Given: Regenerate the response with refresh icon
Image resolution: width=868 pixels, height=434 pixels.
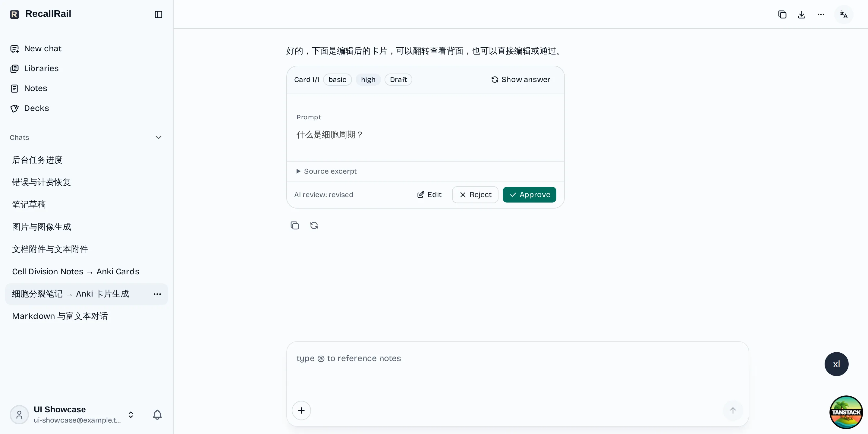Looking at the screenshot, I should [x=314, y=225].
